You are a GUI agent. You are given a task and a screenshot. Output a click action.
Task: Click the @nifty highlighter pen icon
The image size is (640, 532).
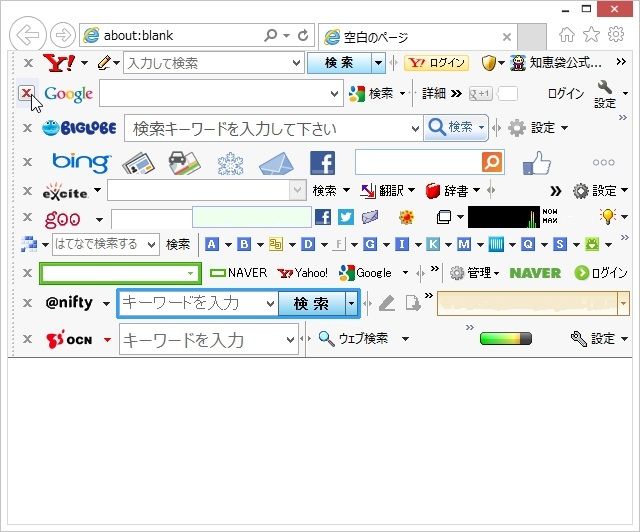tap(387, 303)
